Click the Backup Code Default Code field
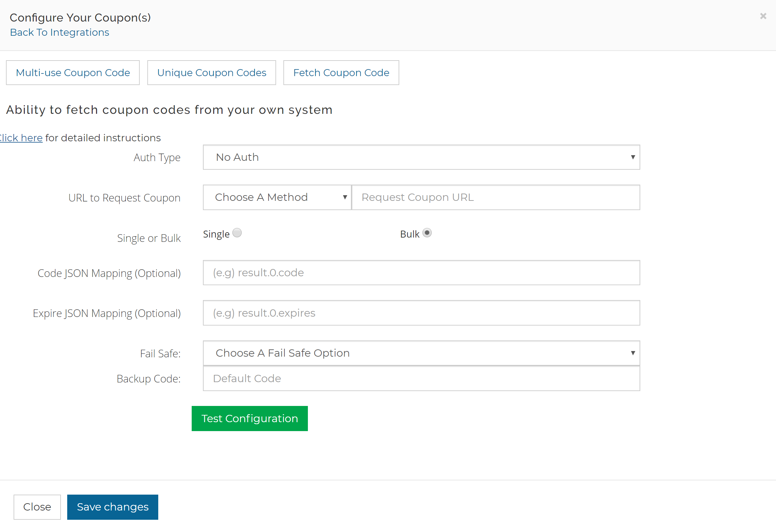The height and width of the screenshot is (532, 776). click(421, 378)
